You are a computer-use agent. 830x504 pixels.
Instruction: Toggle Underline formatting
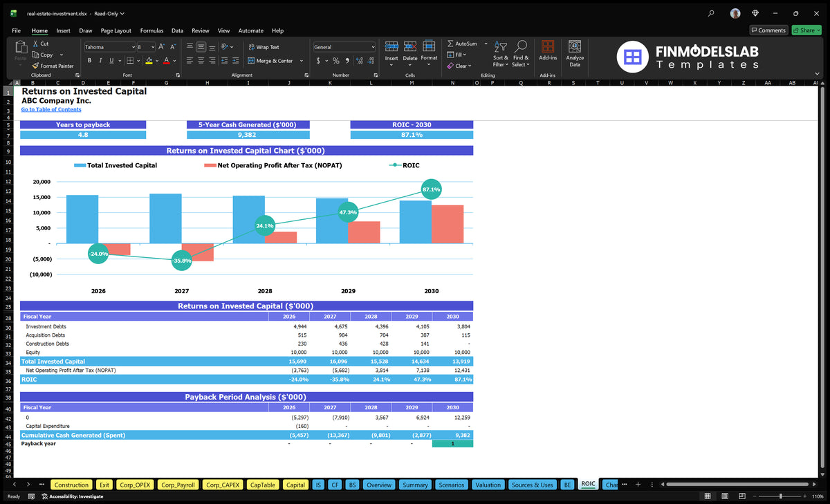[x=112, y=61]
